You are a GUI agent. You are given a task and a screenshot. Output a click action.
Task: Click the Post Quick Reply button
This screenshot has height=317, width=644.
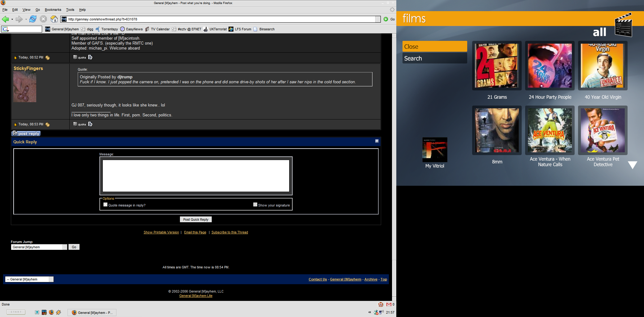[196, 219]
